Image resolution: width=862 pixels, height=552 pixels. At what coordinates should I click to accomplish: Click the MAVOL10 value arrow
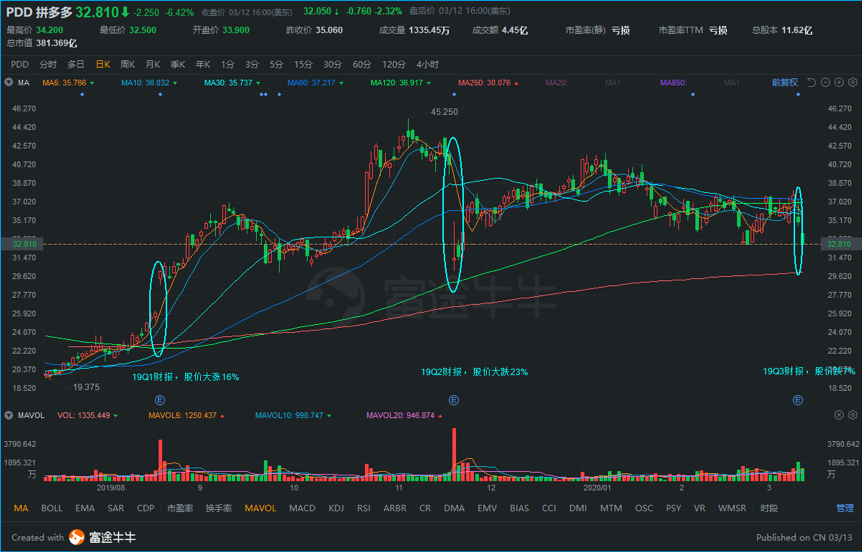coord(329,416)
